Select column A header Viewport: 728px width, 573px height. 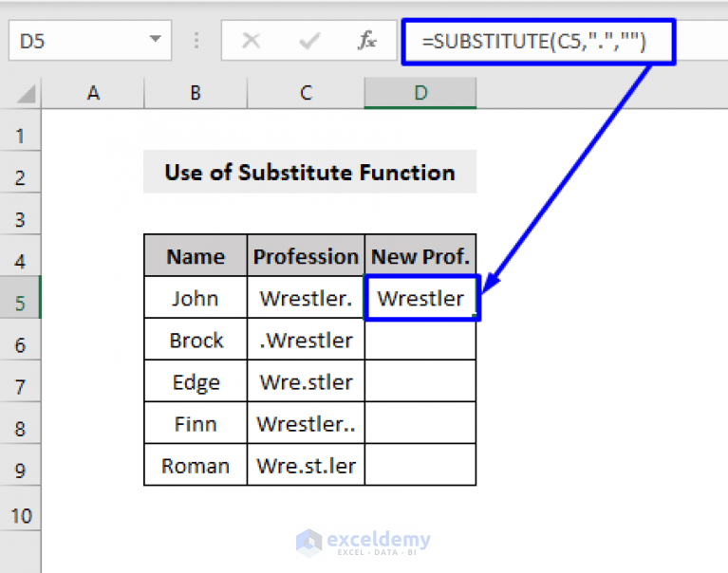coord(93,93)
